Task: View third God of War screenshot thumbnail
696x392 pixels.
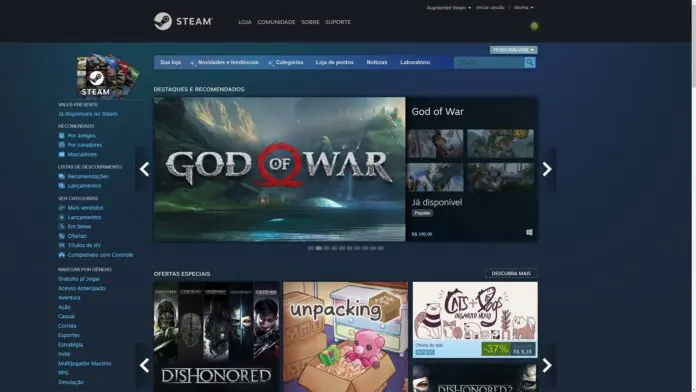Action: [x=435, y=177]
